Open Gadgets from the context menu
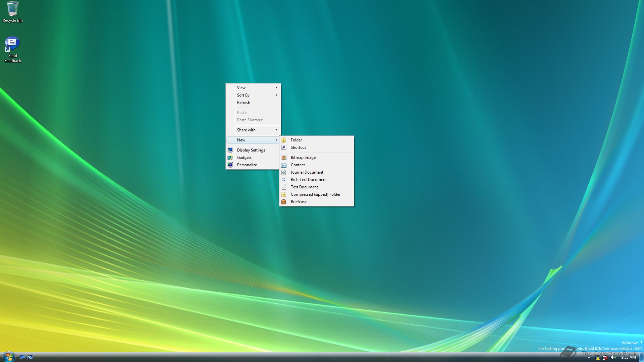The height and width of the screenshot is (362, 644). pos(253,158)
